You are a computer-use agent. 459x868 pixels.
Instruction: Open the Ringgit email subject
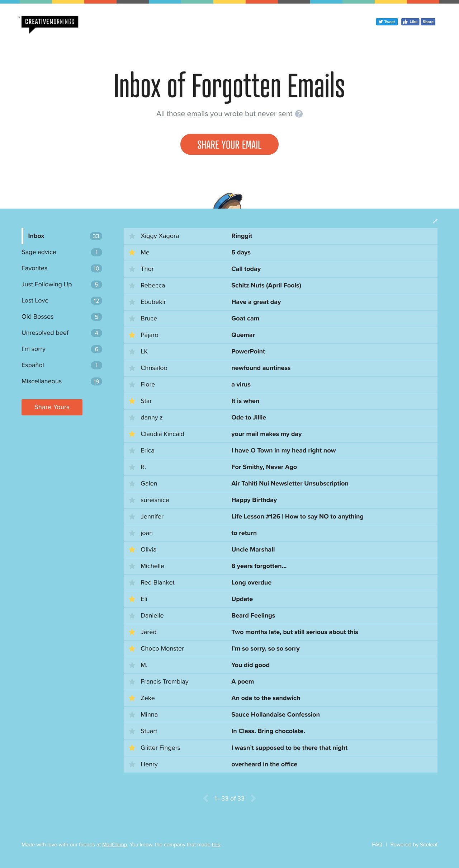click(x=242, y=236)
